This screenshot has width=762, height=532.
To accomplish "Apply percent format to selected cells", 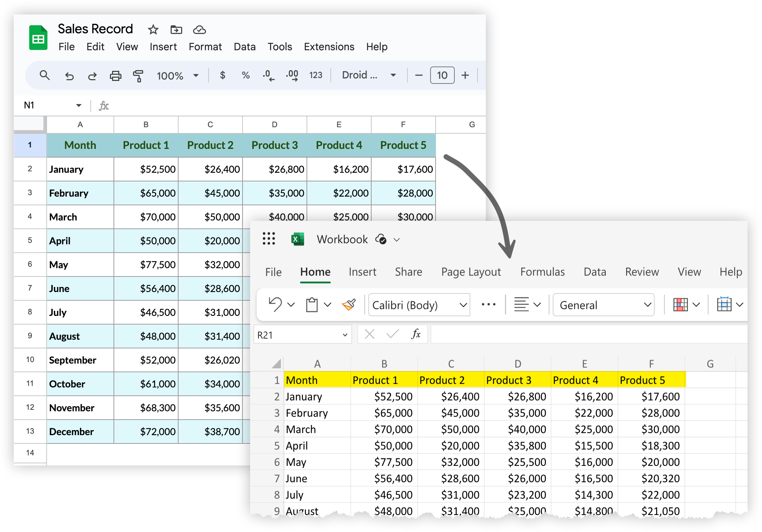I will (245, 76).
